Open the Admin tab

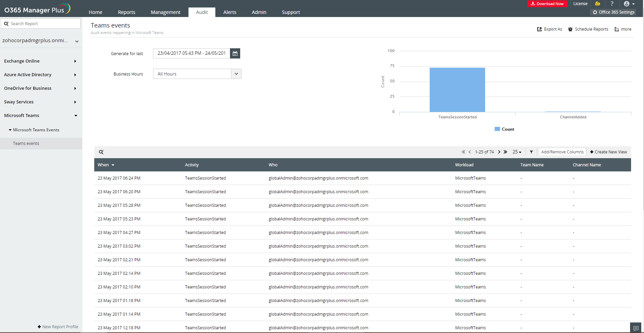point(259,12)
